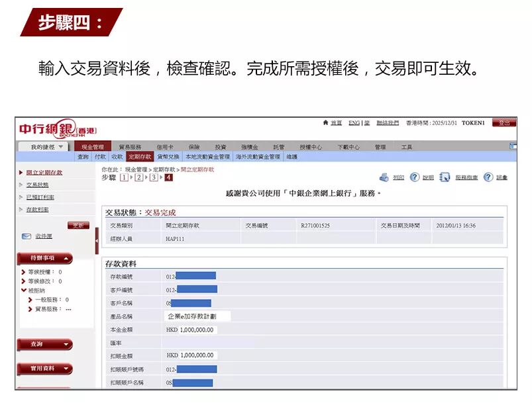
Task: Open the 我的捷徑 shortcuts dropdown
Action: pyautogui.click(x=43, y=147)
